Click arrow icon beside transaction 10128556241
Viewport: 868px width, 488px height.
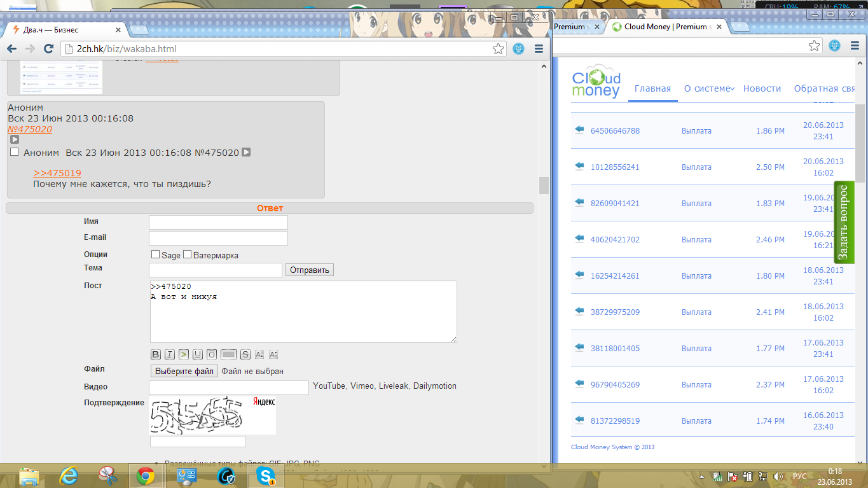[x=579, y=166]
